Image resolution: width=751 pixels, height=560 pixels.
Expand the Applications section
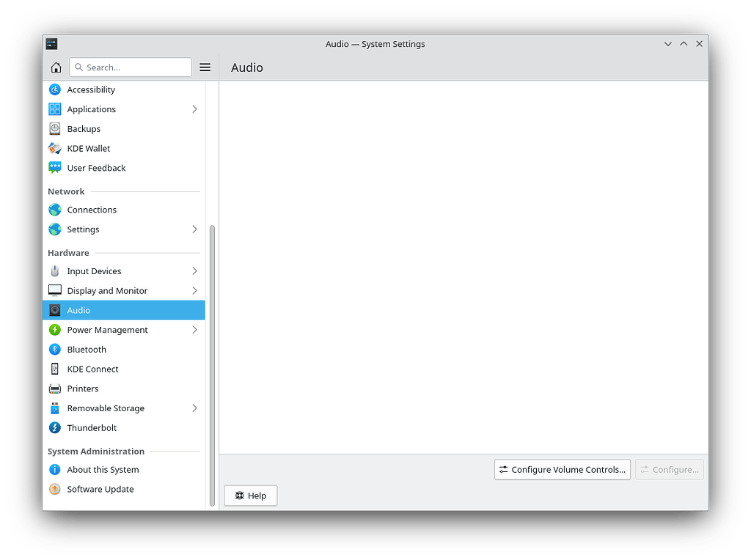[x=194, y=108]
